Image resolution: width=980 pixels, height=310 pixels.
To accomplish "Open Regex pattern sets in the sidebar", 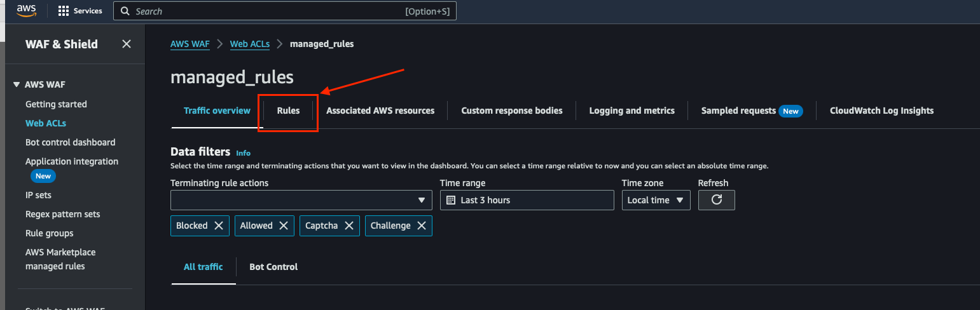I will pyautogui.click(x=62, y=214).
